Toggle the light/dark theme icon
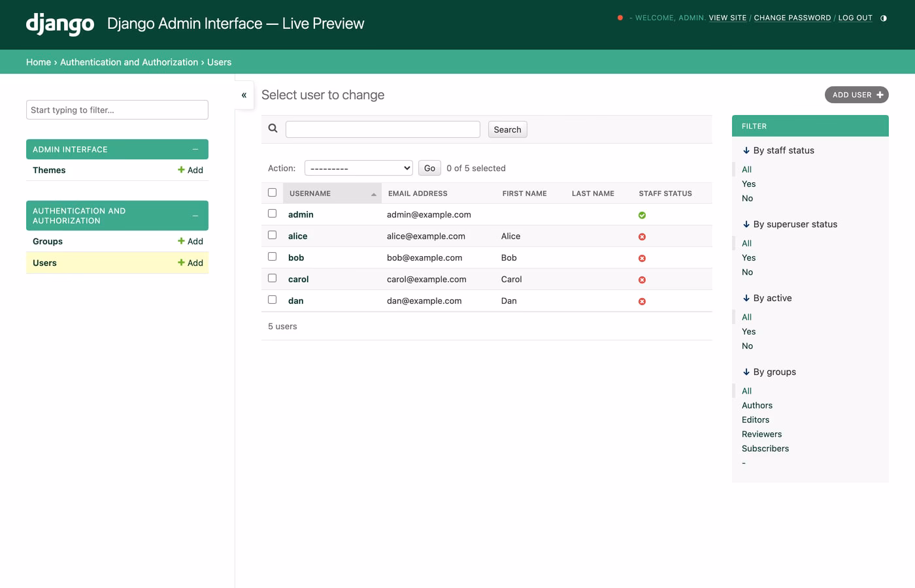The width and height of the screenshot is (915, 588). tap(884, 18)
